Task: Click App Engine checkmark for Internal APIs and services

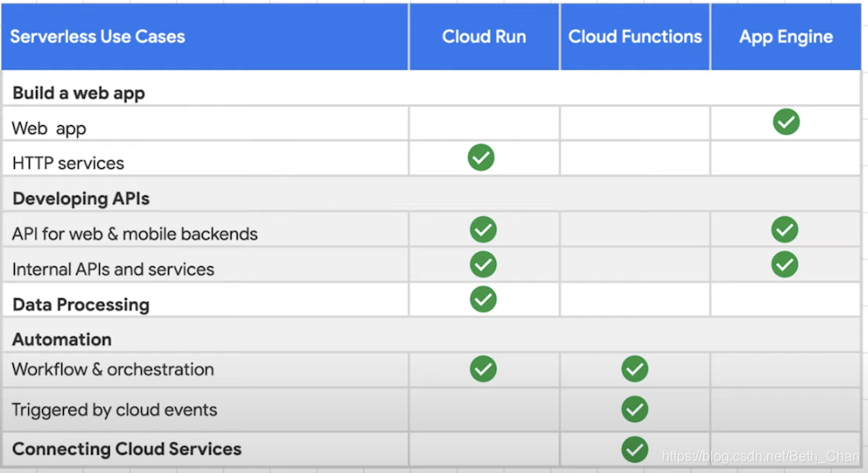Action: pyautogui.click(x=785, y=265)
